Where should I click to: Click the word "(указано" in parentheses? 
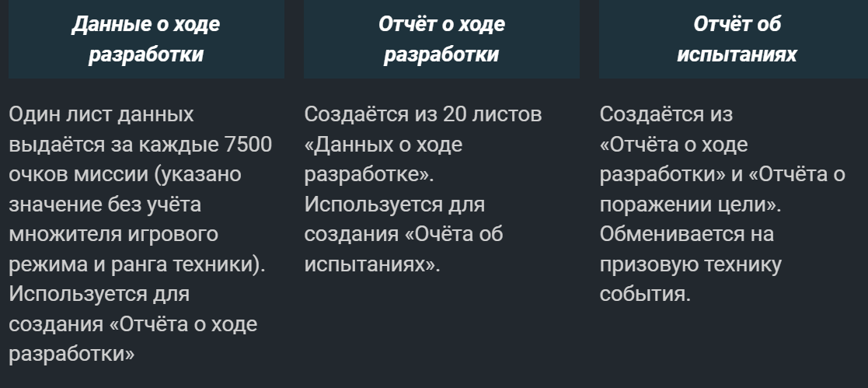[x=197, y=175]
